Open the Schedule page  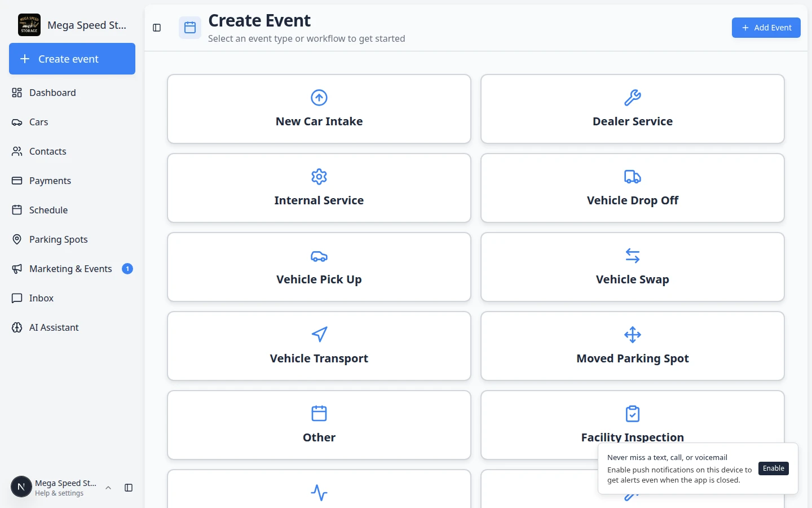72,210
